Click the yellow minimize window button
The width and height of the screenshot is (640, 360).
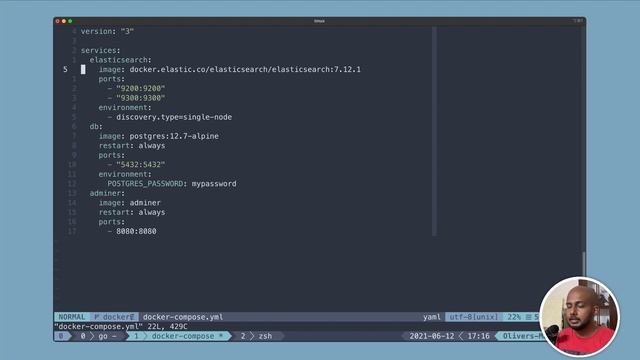pyautogui.click(x=64, y=21)
